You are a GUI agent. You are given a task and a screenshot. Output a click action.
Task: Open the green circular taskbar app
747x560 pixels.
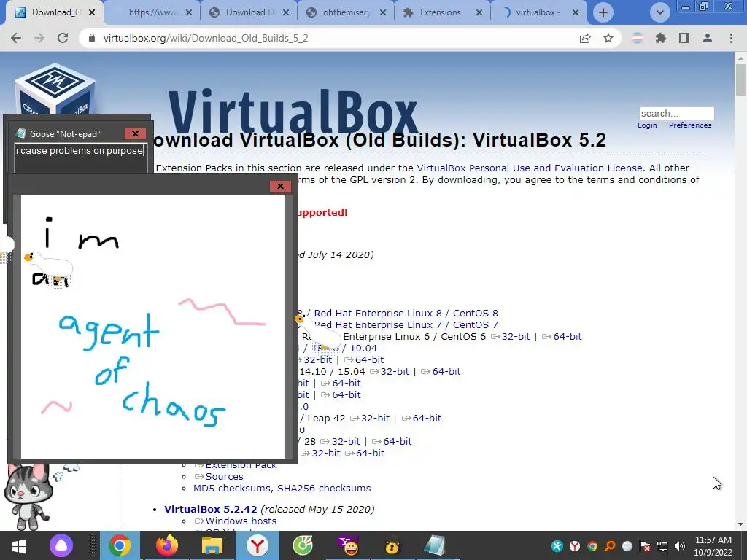(303, 545)
